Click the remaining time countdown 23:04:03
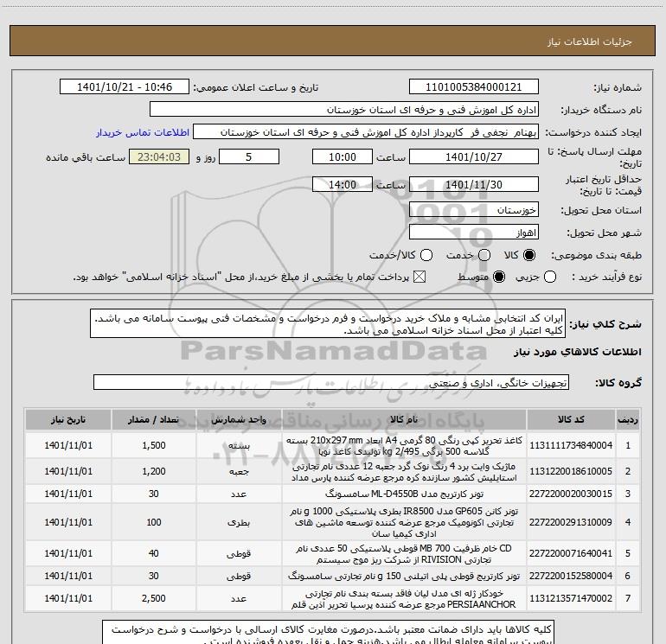The image size is (666, 644). coord(159,157)
